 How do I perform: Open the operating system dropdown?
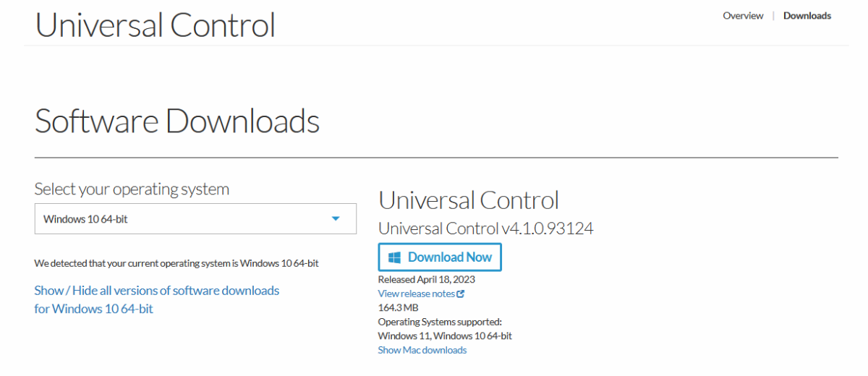click(195, 218)
